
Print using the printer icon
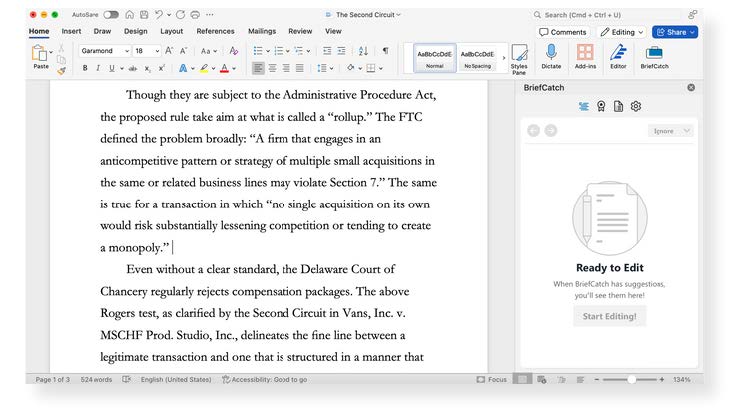tap(195, 15)
